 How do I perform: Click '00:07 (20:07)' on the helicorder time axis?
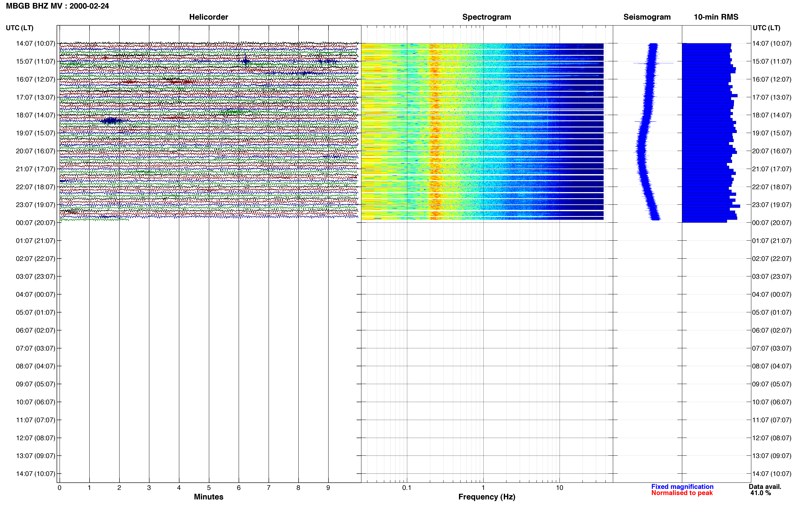point(36,223)
